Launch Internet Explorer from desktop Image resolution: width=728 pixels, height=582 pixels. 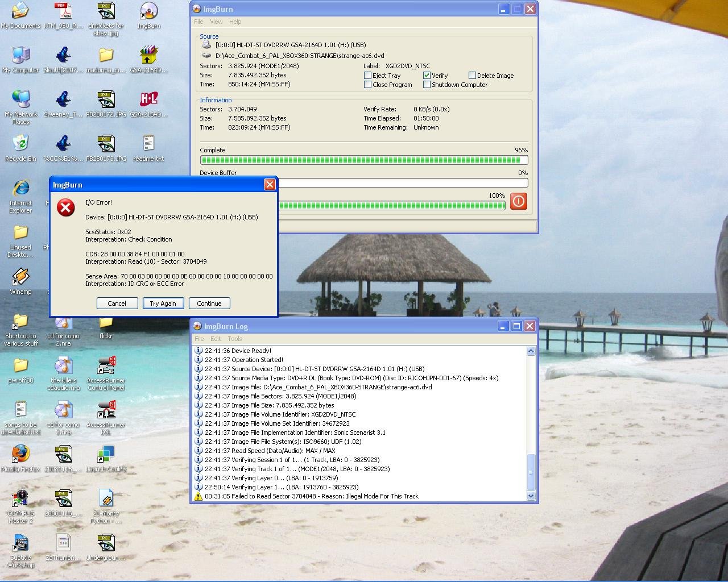pos(20,196)
